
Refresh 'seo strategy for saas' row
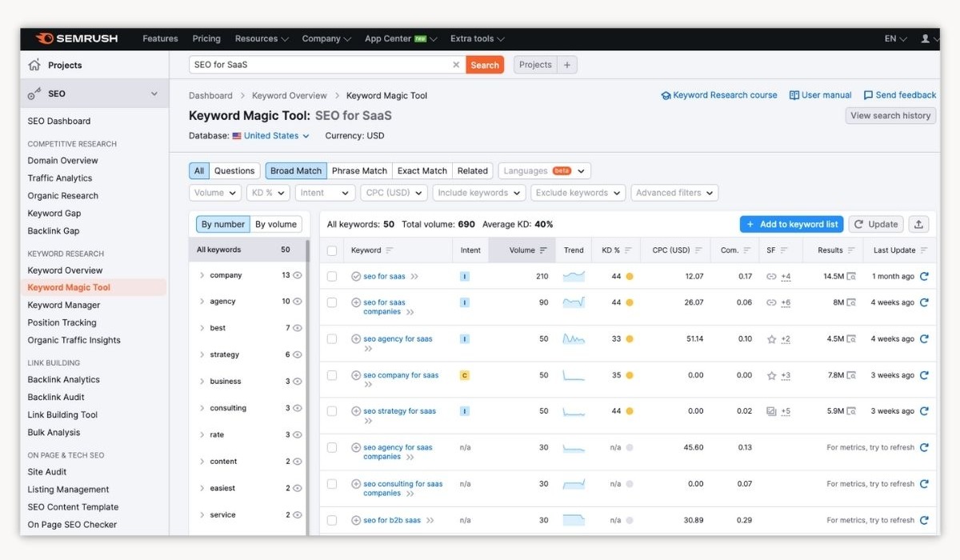click(x=924, y=411)
